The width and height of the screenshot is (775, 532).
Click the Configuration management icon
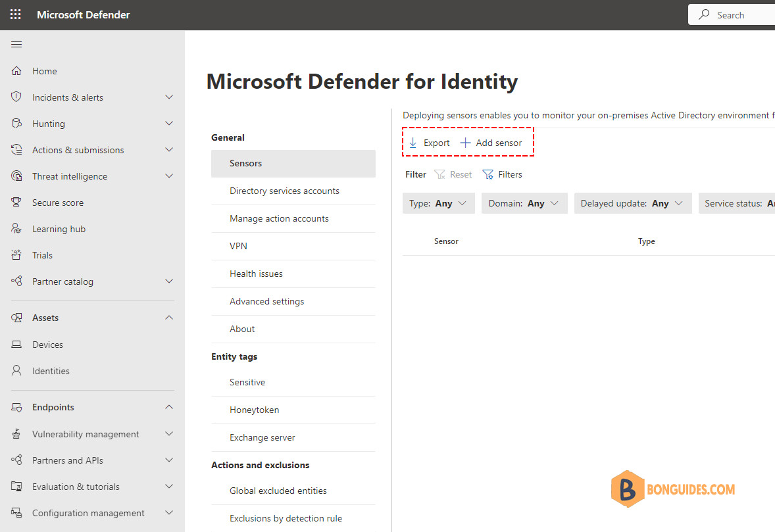(16, 513)
